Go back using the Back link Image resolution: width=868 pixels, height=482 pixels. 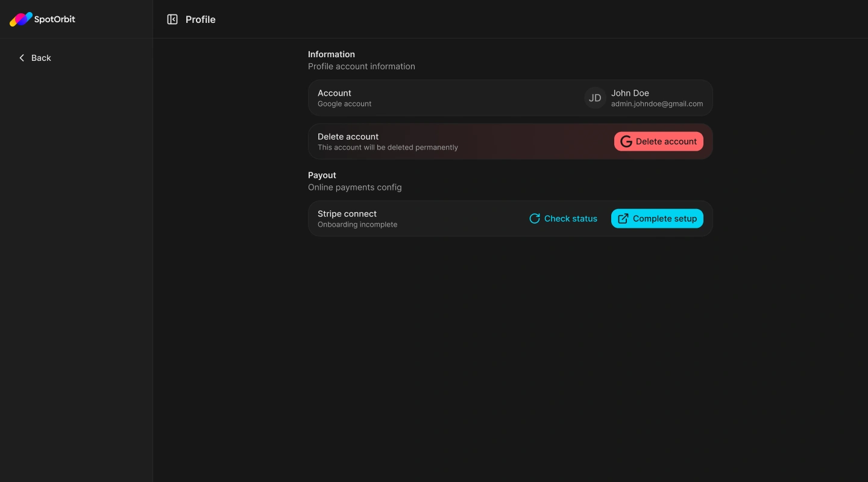35,58
